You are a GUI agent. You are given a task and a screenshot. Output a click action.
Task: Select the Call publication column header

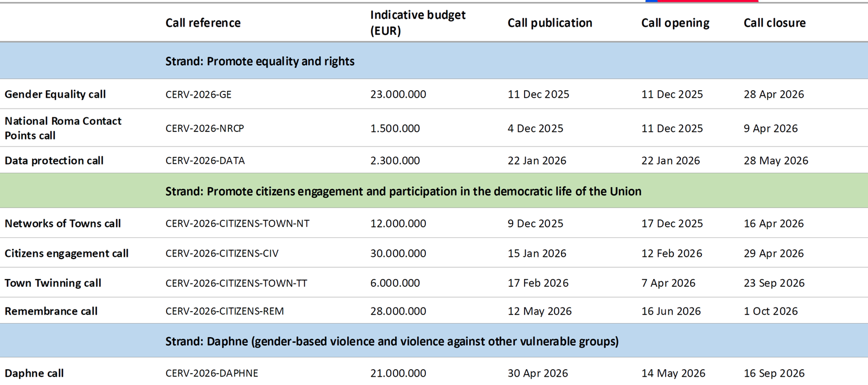[x=550, y=23]
